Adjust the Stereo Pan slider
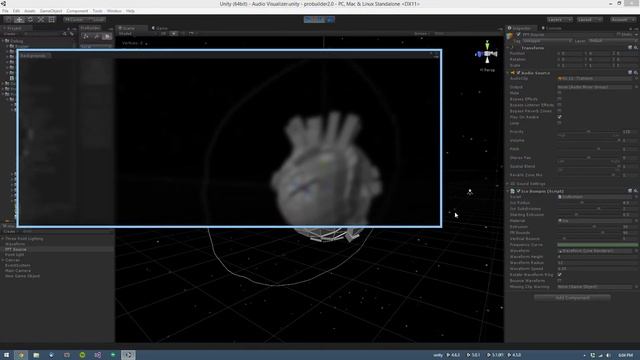This screenshot has height=360, width=640. click(x=589, y=158)
